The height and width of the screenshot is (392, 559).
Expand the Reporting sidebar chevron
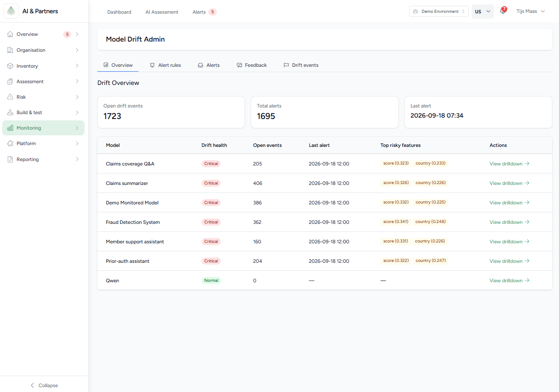click(x=77, y=159)
